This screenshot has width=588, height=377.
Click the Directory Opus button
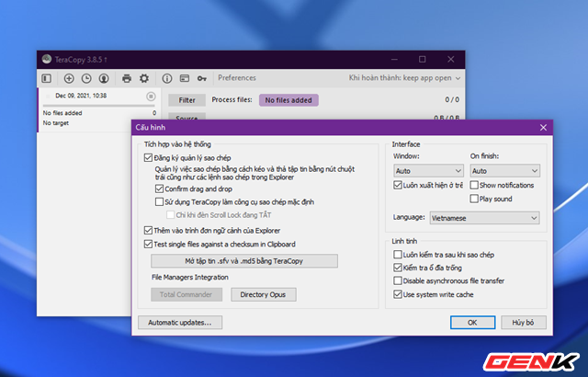click(x=264, y=294)
